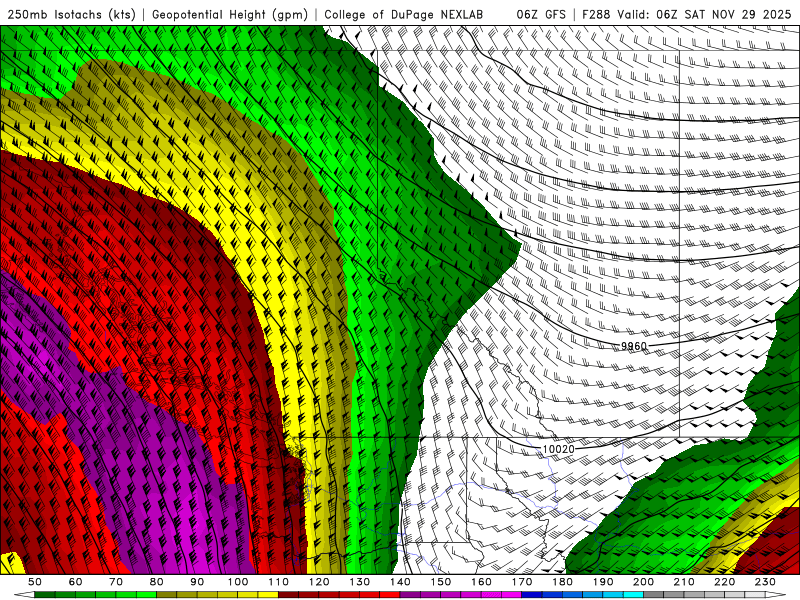Click the '250mb Isotachs (kts)' title text
Screen dimensions: 800x600
click(72, 15)
